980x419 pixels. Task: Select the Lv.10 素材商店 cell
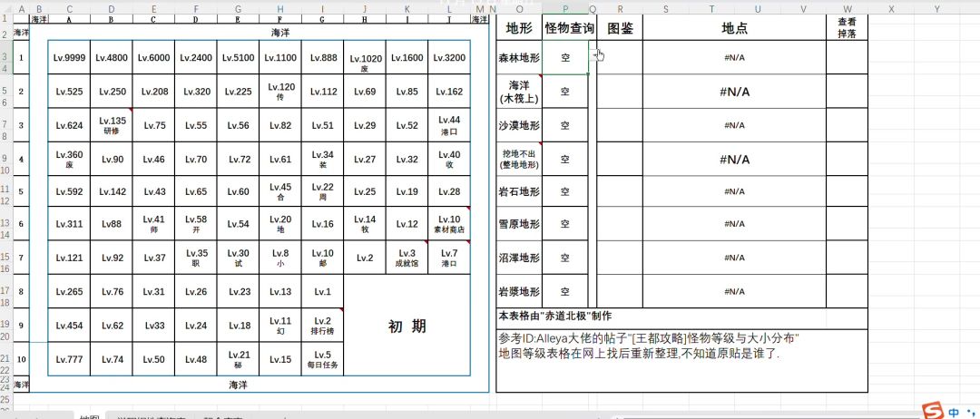click(x=448, y=224)
